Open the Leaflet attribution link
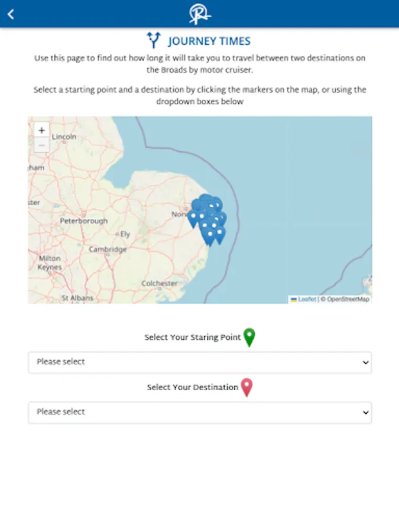This screenshot has height=532, width=399. [x=307, y=299]
